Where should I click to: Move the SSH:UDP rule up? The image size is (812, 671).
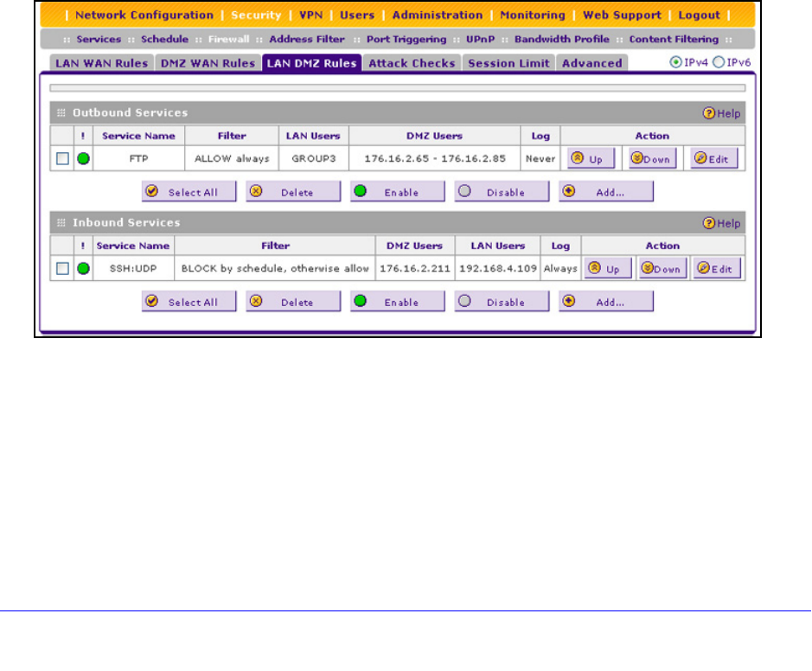[x=607, y=269]
